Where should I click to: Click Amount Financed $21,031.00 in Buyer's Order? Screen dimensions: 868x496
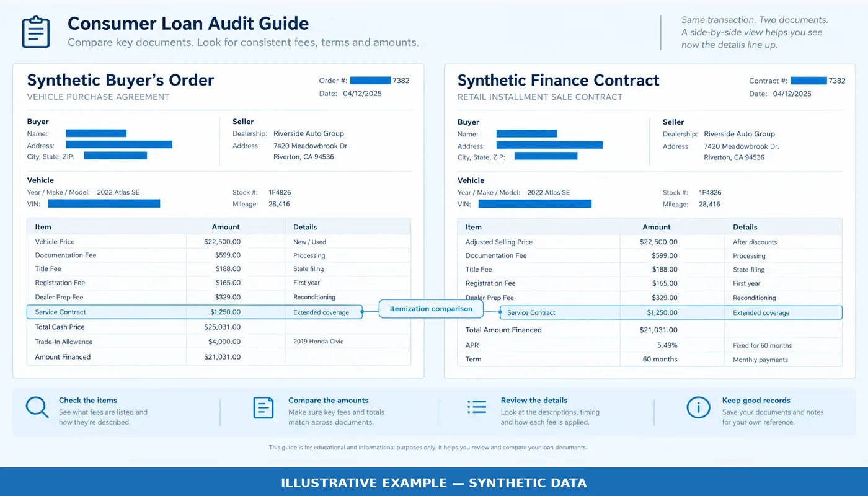[222, 356]
